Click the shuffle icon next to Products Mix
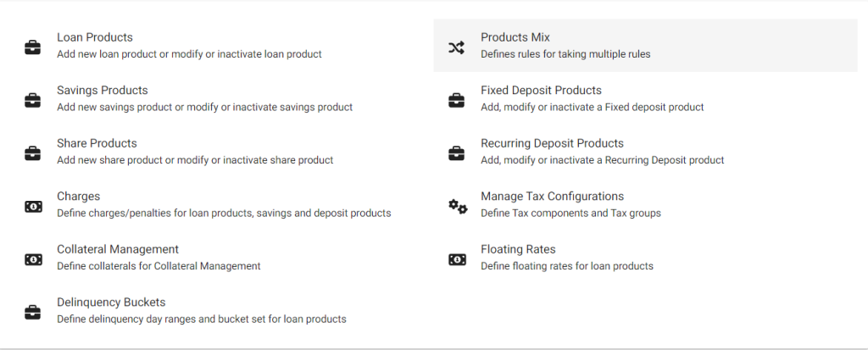This screenshot has height=350, width=868. (x=456, y=47)
